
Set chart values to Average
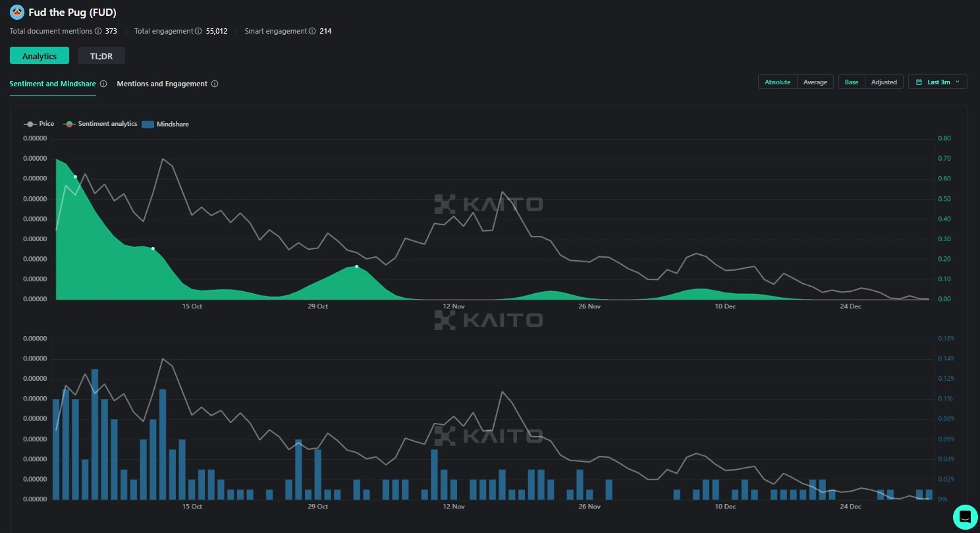pos(815,82)
